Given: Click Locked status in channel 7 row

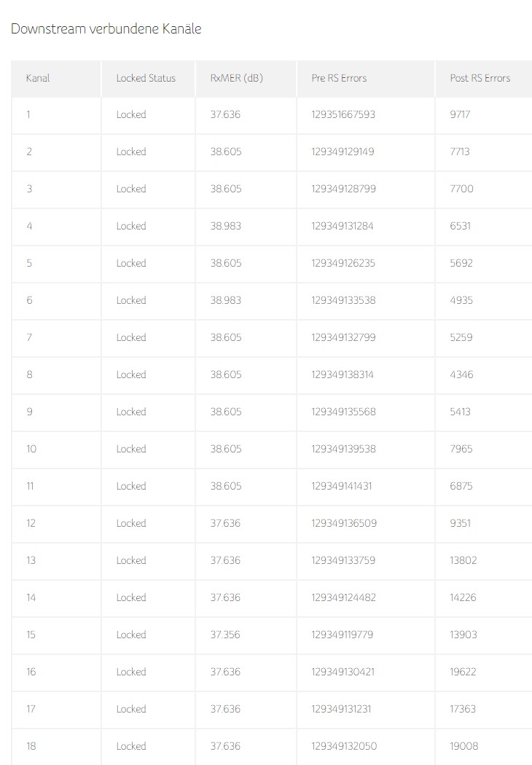Looking at the screenshot, I should (x=131, y=337).
